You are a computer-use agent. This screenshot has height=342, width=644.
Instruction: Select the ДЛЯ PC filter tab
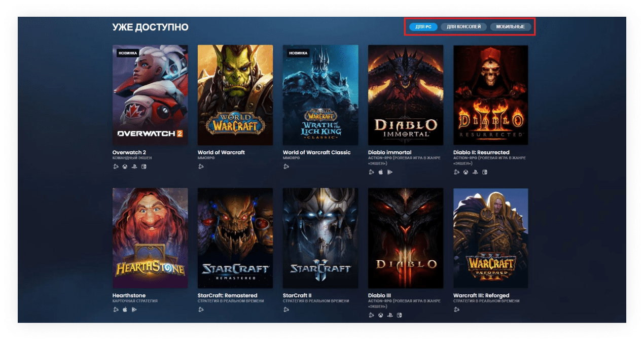pyautogui.click(x=423, y=27)
